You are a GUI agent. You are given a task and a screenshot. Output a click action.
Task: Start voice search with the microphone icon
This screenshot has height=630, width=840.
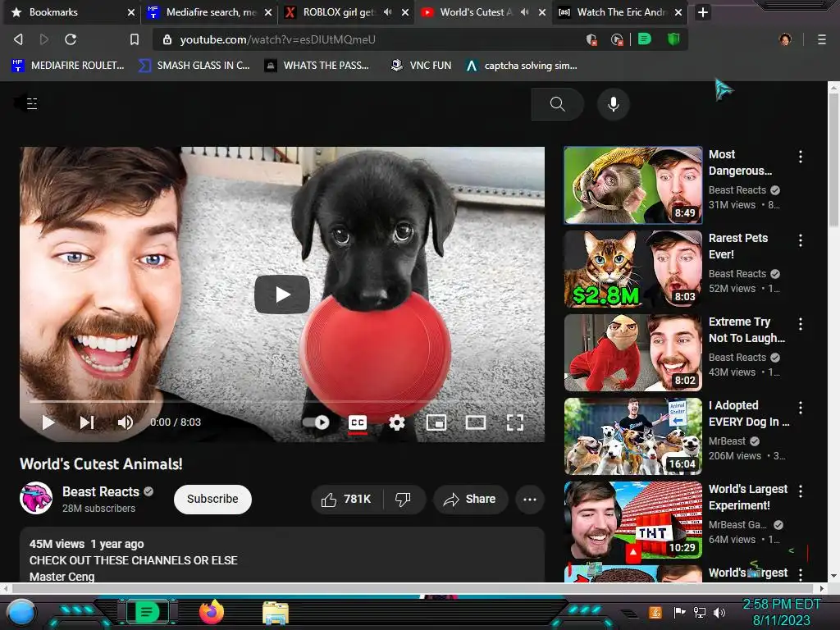point(614,104)
